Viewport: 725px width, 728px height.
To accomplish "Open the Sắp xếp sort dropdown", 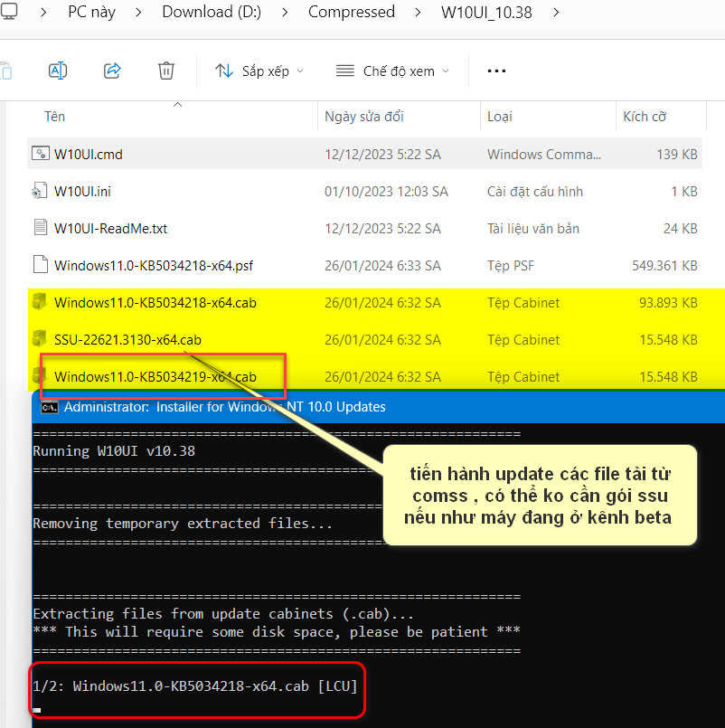I will (x=259, y=71).
